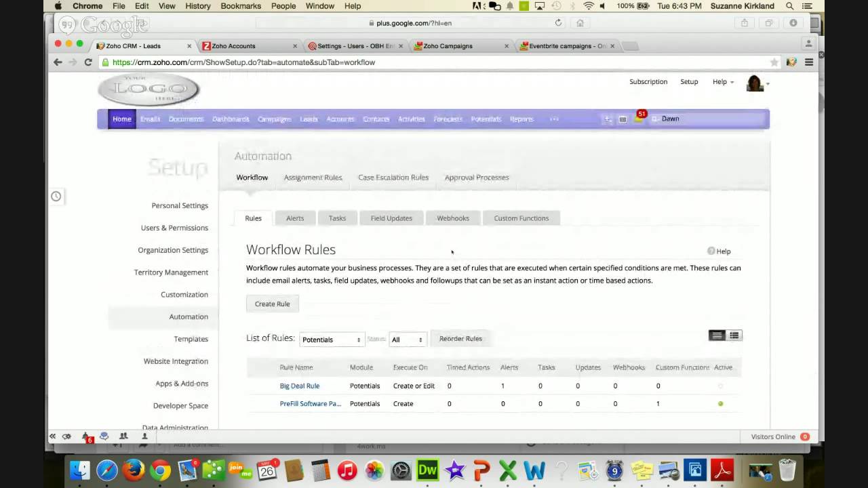Launch Firefox from the dock
The width and height of the screenshot is (868, 488).
[x=134, y=470]
